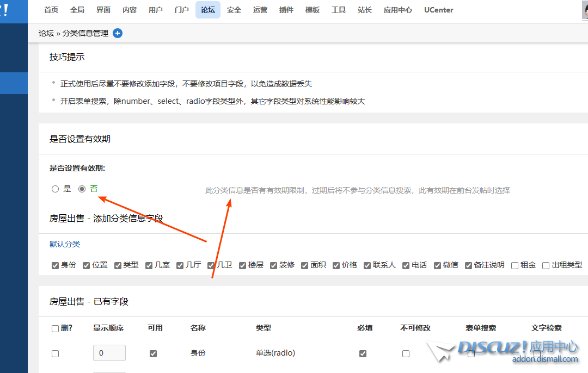The width and height of the screenshot is (588, 373).
Task: Enable the 租金 checkbox
Action: (x=514, y=265)
